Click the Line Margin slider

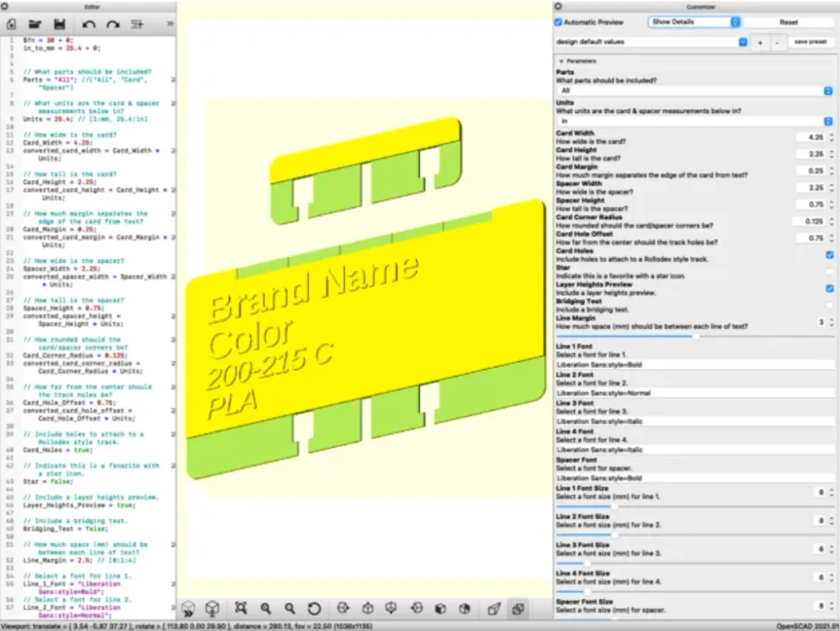coord(695,336)
